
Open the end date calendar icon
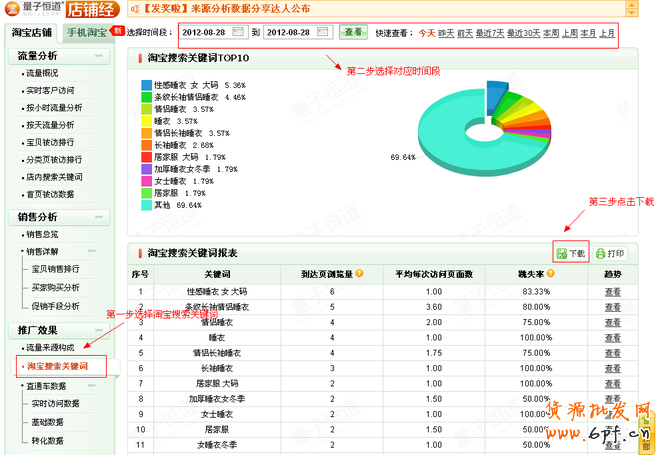pyautogui.click(x=322, y=32)
